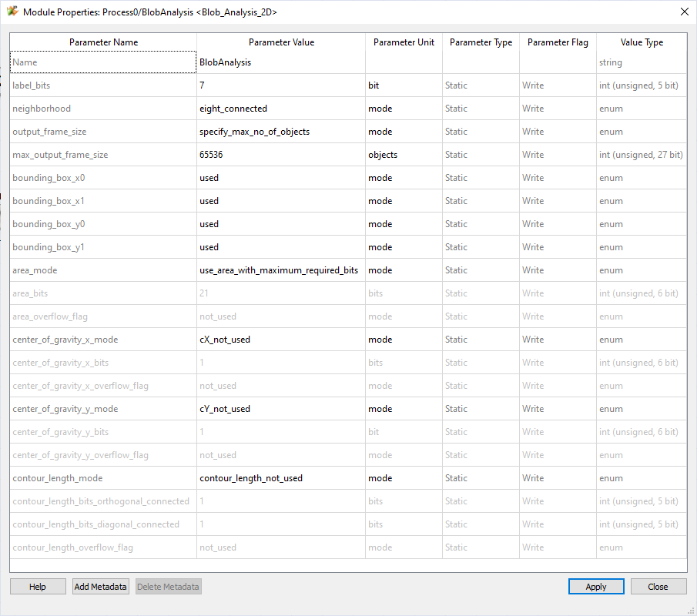The image size is (697, 616).
Task: Open the output_frame_size mode dropdown value
Action: tap(280, 132)
